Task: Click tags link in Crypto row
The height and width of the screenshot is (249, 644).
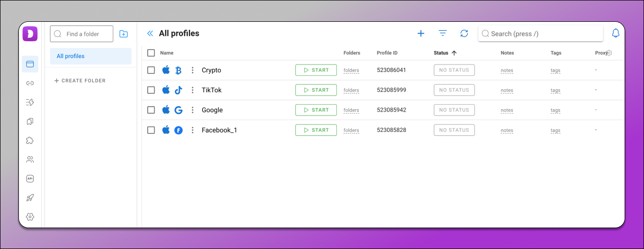Action: tap(556, 70)
